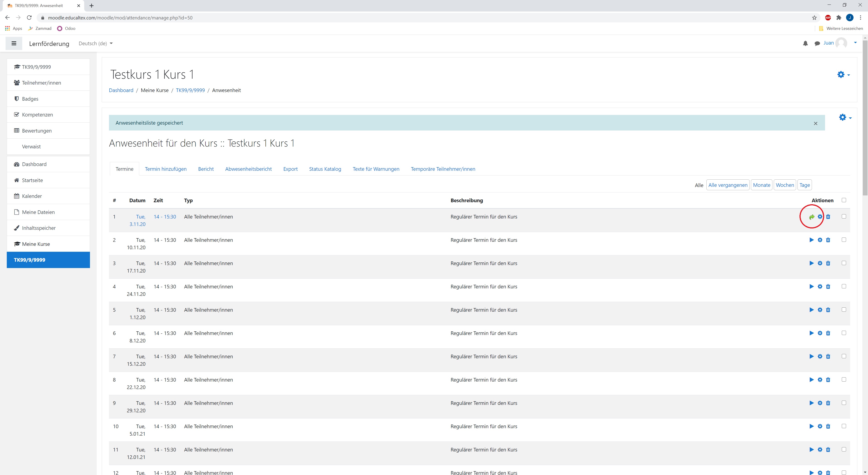Follow the TK99/9/9999 breadcrumb link
Image resolution: width=868 pixels, height=475 pixels.
[190, 90]
